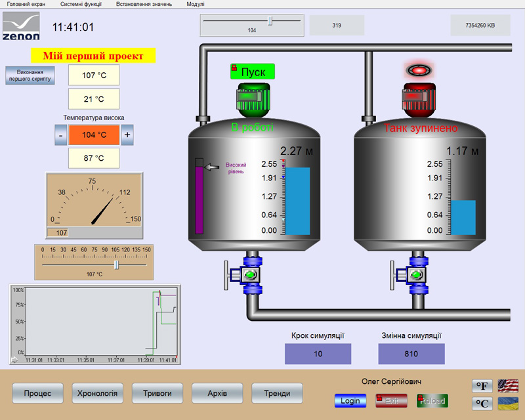The image size is (525, 420).
Task: Switch temperature units to Celsius
Action: 484,404
